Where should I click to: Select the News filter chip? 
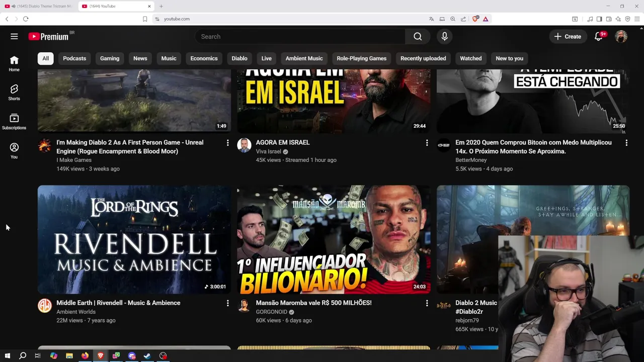[140, 58]
